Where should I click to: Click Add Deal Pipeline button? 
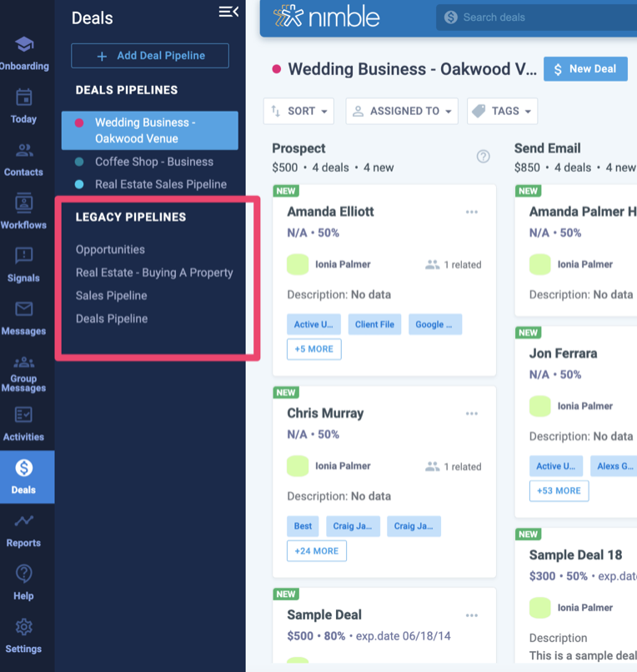point(150,56)
